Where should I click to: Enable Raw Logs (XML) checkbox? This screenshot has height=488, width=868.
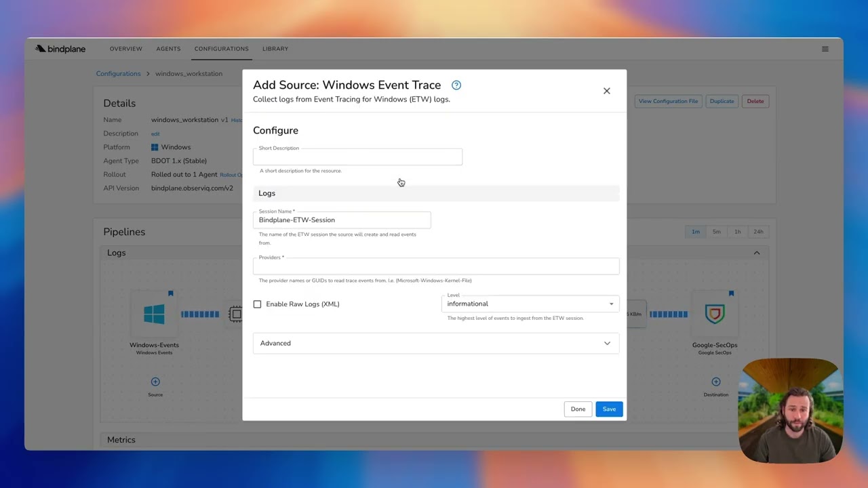coord(258,304)
